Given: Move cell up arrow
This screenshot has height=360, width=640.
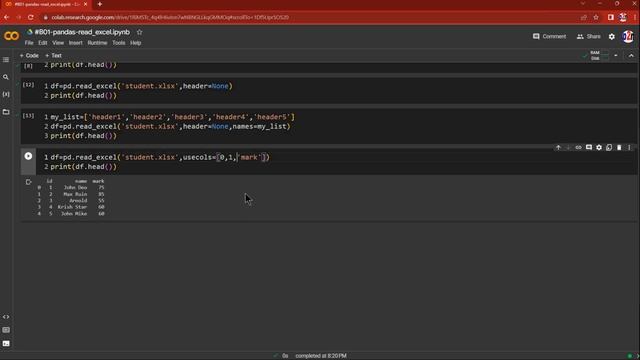Looking at the screenshot, I should click(x=558, y=147).
